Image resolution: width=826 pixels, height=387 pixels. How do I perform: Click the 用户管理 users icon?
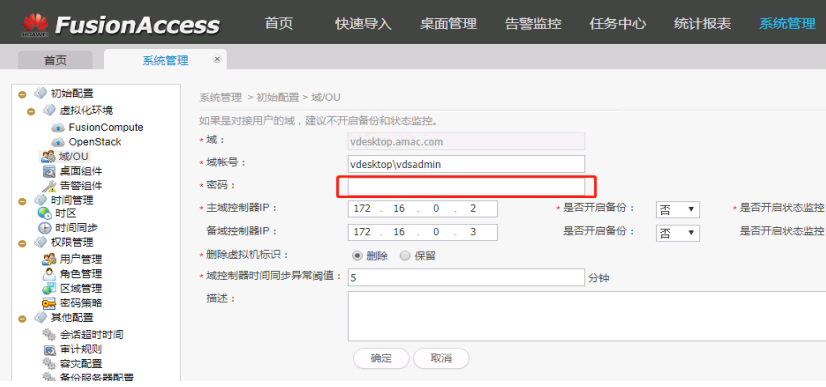tap(49, 259)
